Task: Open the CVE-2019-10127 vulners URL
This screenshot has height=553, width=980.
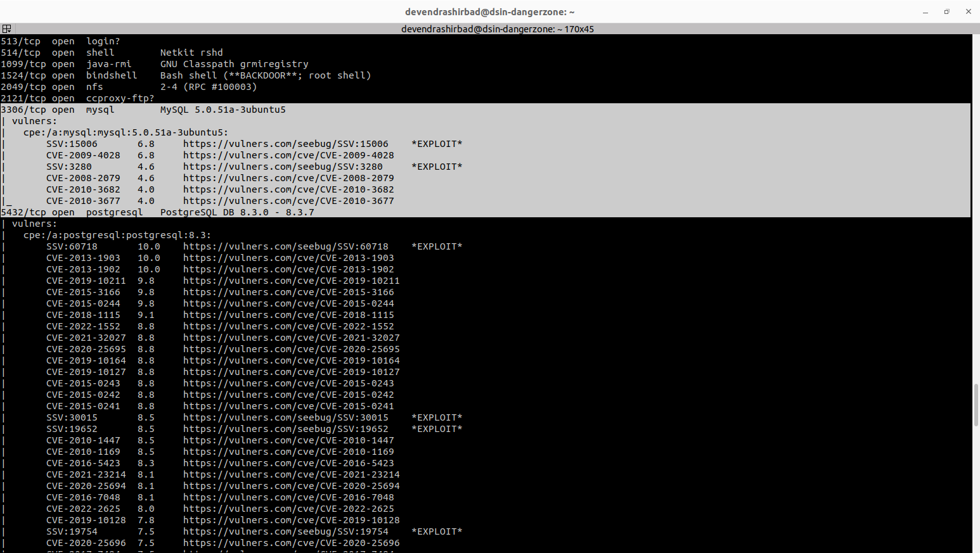Action: 292,372
